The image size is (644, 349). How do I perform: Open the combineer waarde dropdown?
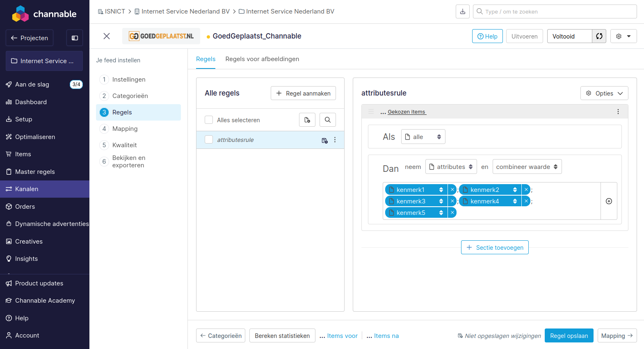527,167
